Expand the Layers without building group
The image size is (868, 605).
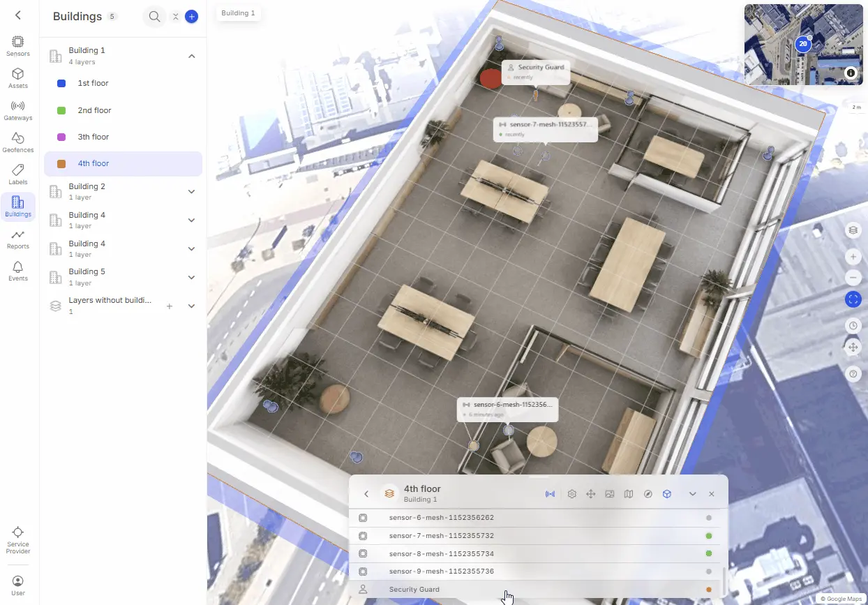tap(192, 306)
